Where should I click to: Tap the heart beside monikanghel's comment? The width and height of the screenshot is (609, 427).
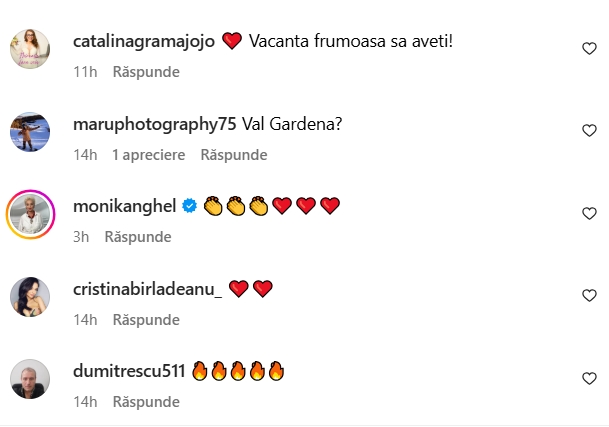point(589,214)
